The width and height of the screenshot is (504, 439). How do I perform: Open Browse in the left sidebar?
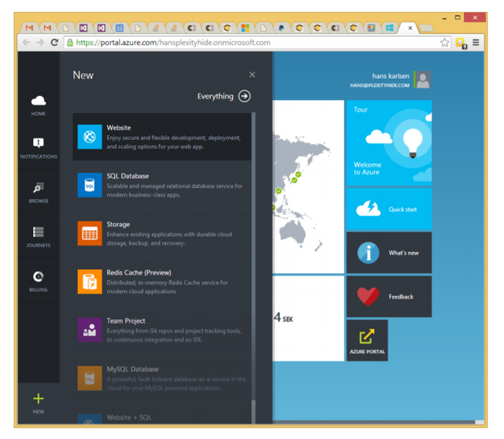point(39,192)
